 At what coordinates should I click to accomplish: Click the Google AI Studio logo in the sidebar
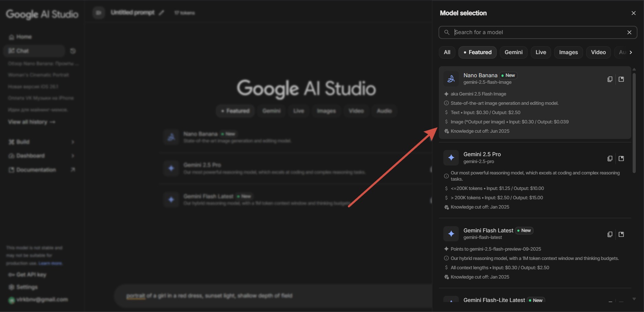click(x=42, y=14)
